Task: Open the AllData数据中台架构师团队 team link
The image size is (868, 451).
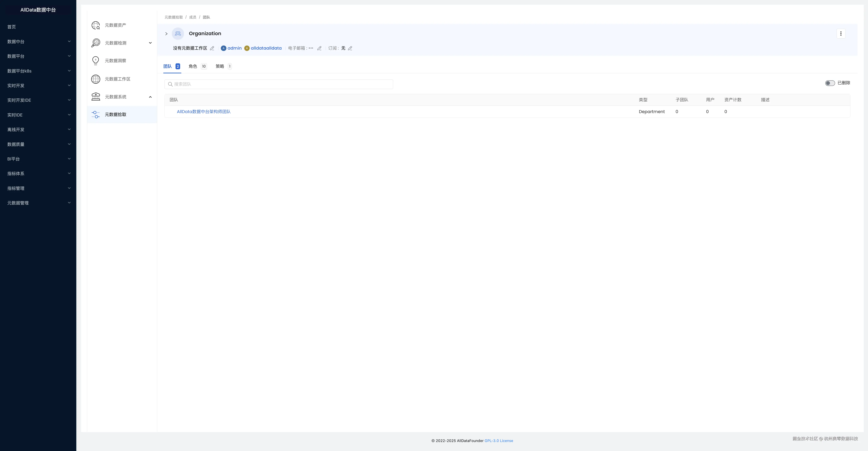Action: pyautogui.click(x=204, y=112)
